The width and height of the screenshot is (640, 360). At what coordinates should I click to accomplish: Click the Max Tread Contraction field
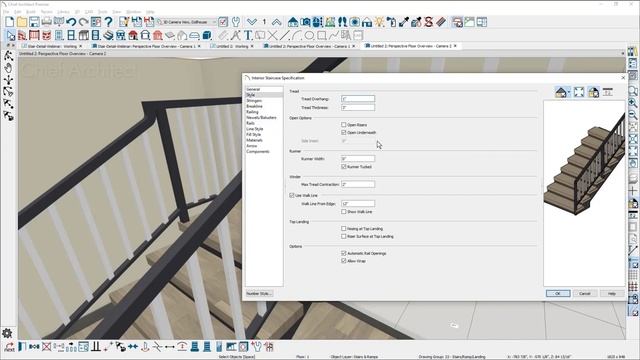pyautogui.click(x=358, y=184)
